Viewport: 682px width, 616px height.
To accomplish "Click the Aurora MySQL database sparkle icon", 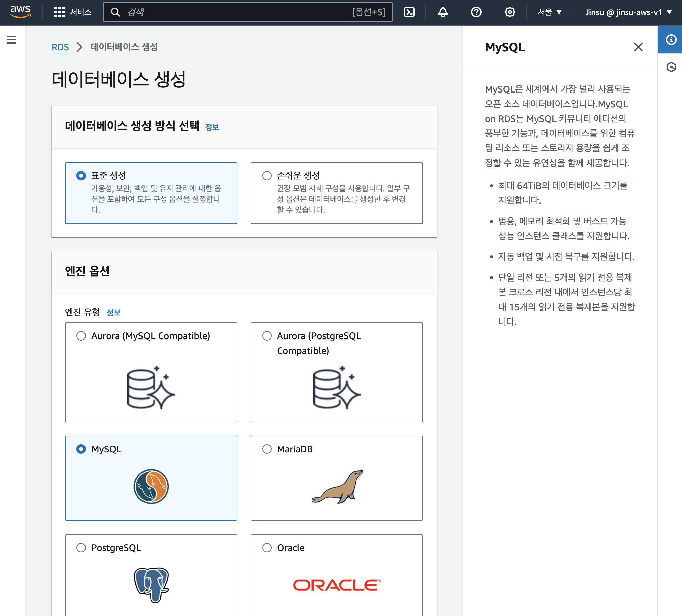I will pyautogui.click(x=151, y=387).
